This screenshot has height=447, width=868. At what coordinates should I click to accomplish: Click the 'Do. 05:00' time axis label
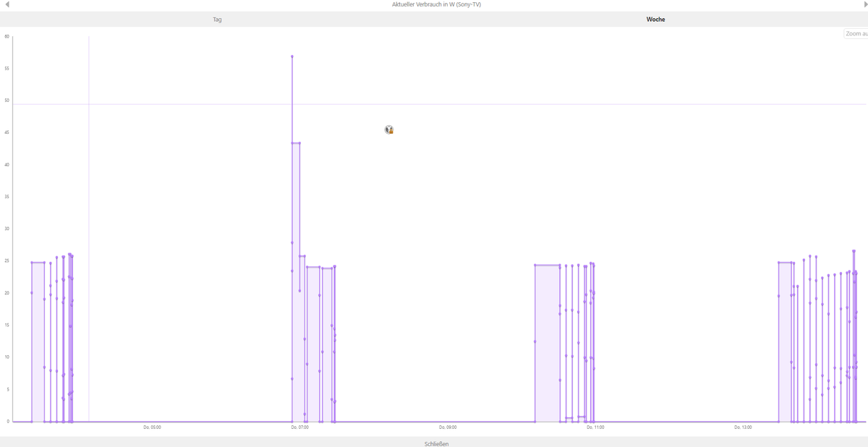[152, 427]
